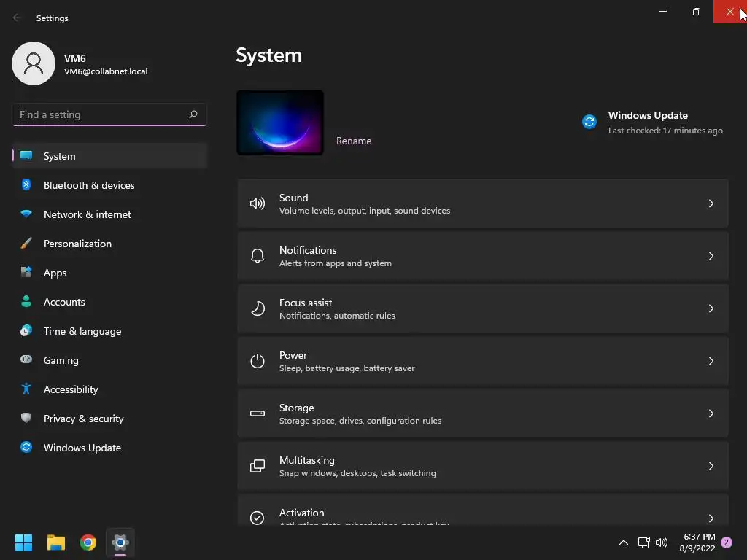The image size is (747, 560).
Task: Open the Storage settings row
Action: pos(483,413)
